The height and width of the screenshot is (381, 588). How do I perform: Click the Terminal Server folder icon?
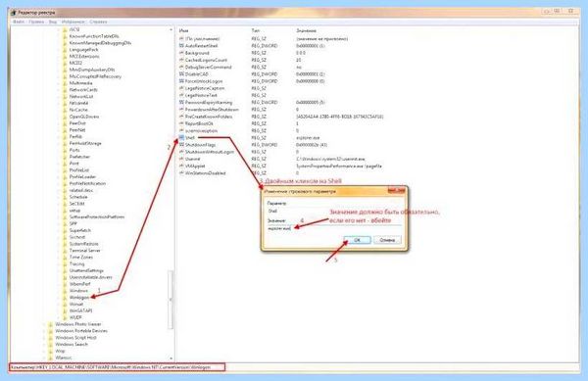[x=65, y=251]
